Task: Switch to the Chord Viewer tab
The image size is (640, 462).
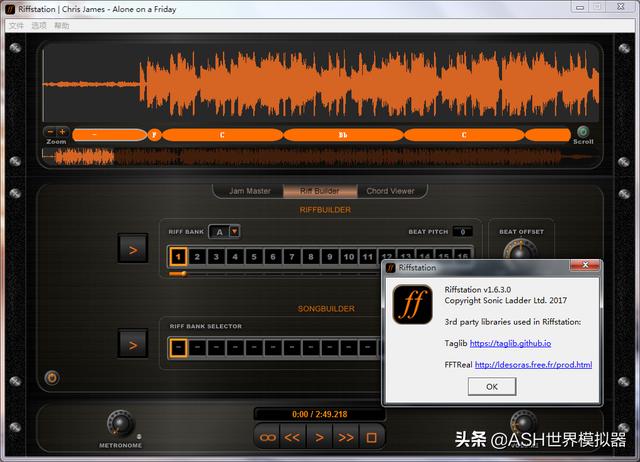Action: [390, 191]
